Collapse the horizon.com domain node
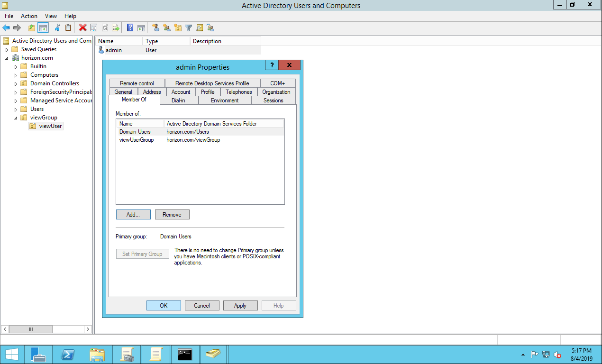The width and height of the screenshot is (602, 364). coord(7,58)
